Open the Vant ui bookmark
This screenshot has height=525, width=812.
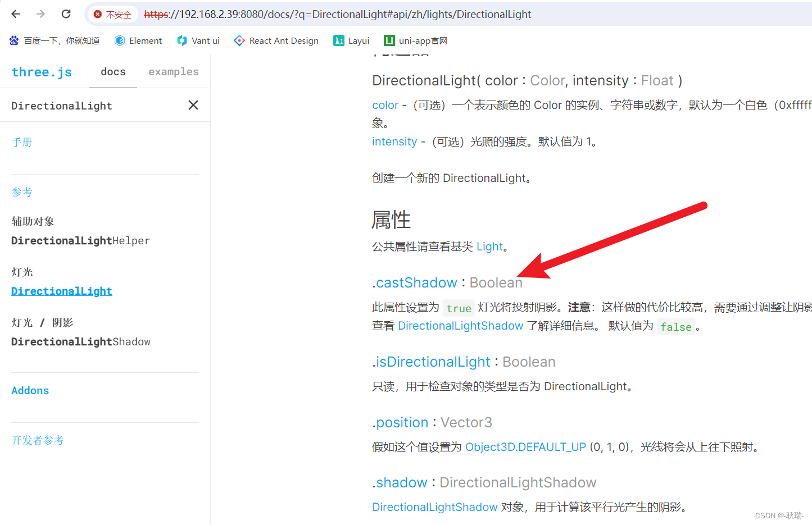tap(198, 40)
